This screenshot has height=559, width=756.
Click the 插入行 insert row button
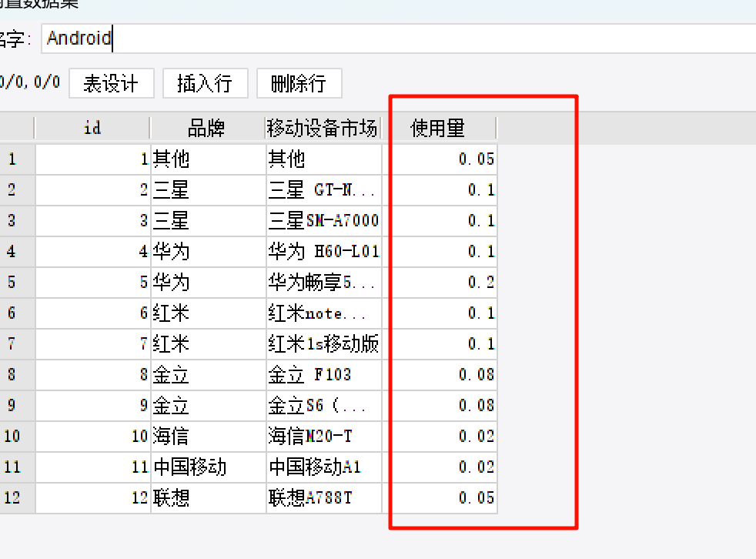206,83
